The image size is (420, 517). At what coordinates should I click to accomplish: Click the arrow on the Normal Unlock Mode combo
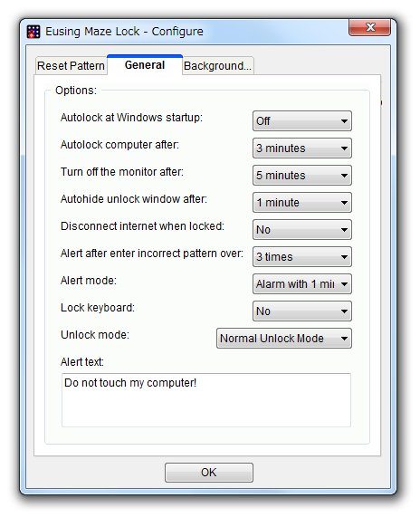344,339
